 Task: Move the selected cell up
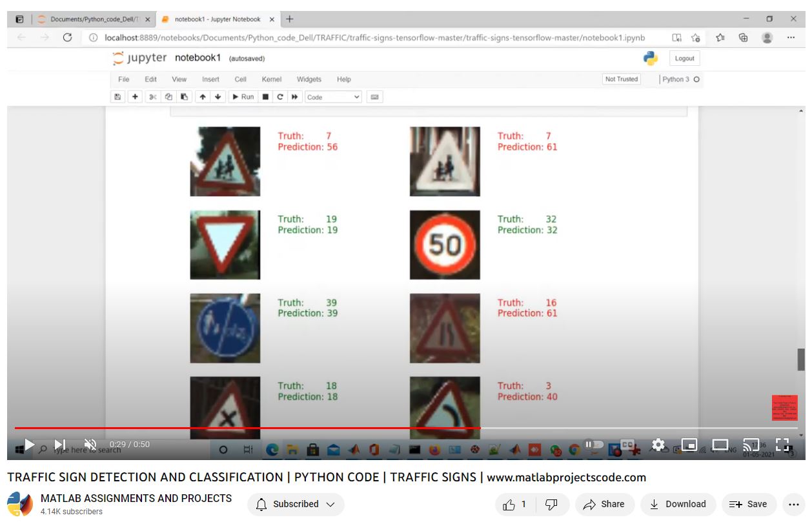203,97
